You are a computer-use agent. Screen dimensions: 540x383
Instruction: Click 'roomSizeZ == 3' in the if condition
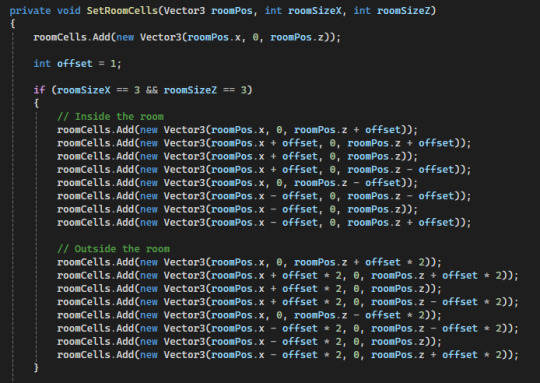point(205,90)
